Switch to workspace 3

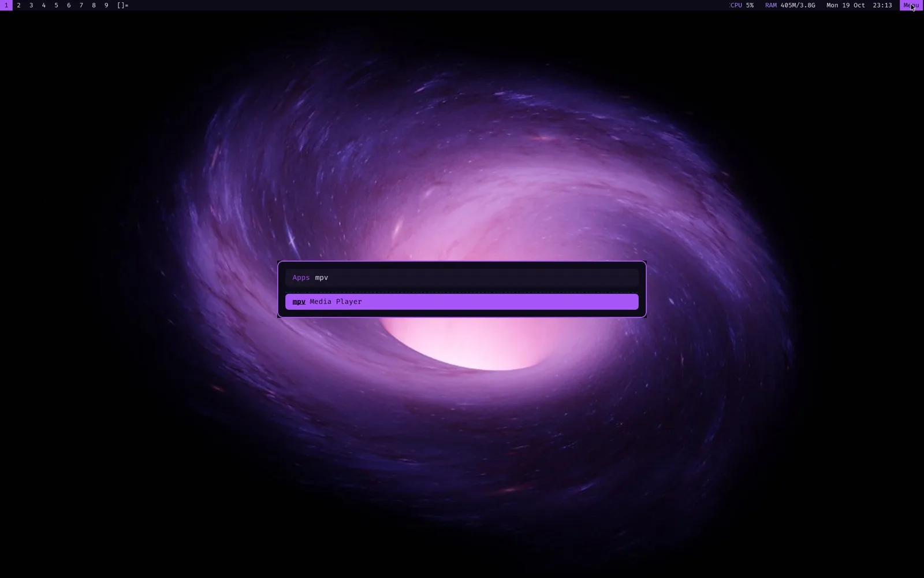pyautogui.click(x=31, y=5)
